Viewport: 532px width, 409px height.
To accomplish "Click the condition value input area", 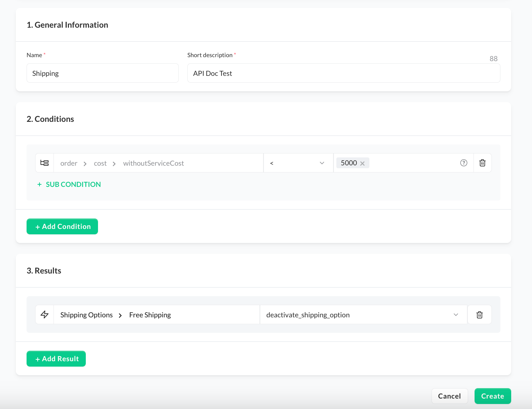I will point(413,163).
